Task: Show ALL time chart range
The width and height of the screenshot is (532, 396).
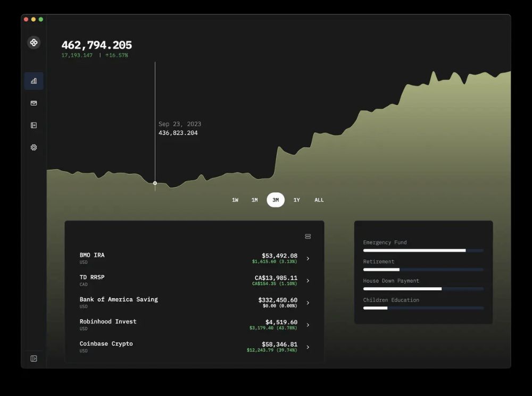Action: click(319, 200)
